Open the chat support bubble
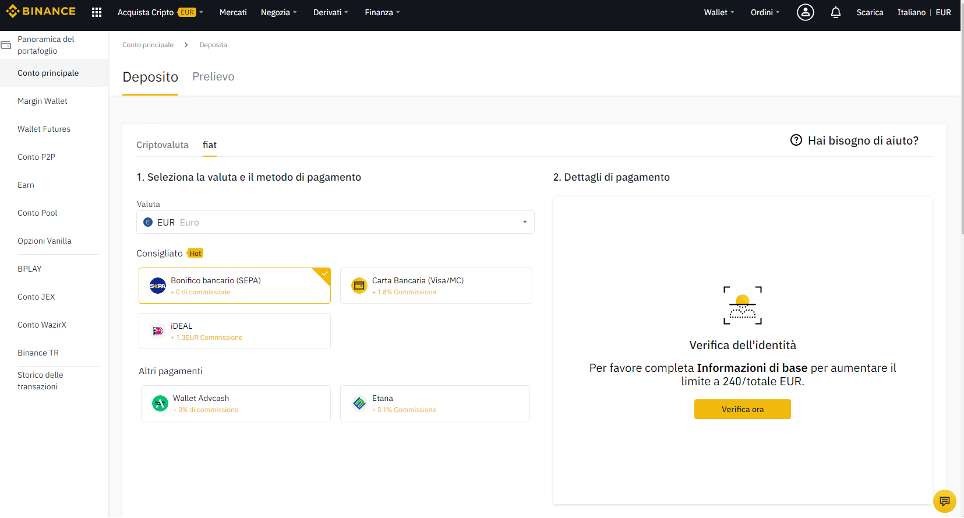This screenshot has width=964, height=518. point(944,501)
